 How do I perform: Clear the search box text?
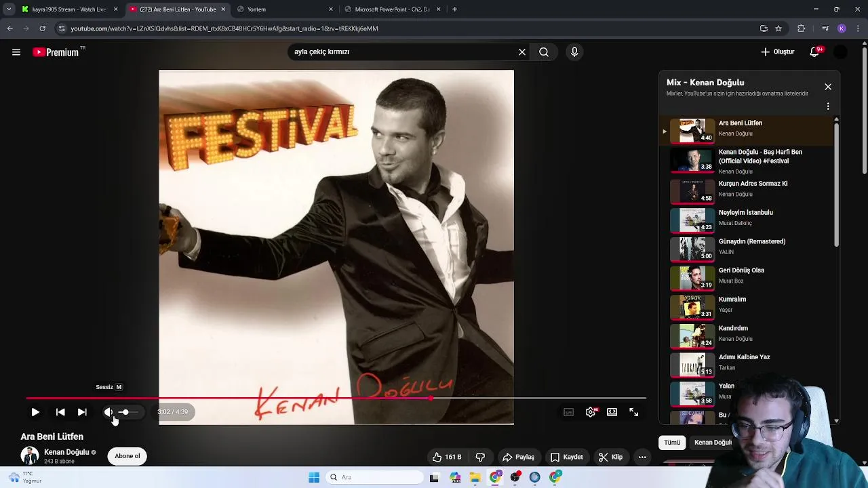(522, 52)
